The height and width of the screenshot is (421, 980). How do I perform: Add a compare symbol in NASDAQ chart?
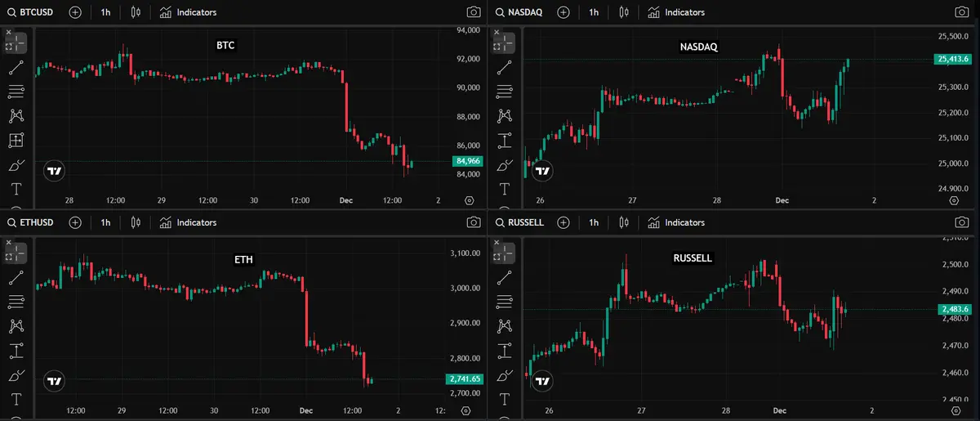coord(565,12)
